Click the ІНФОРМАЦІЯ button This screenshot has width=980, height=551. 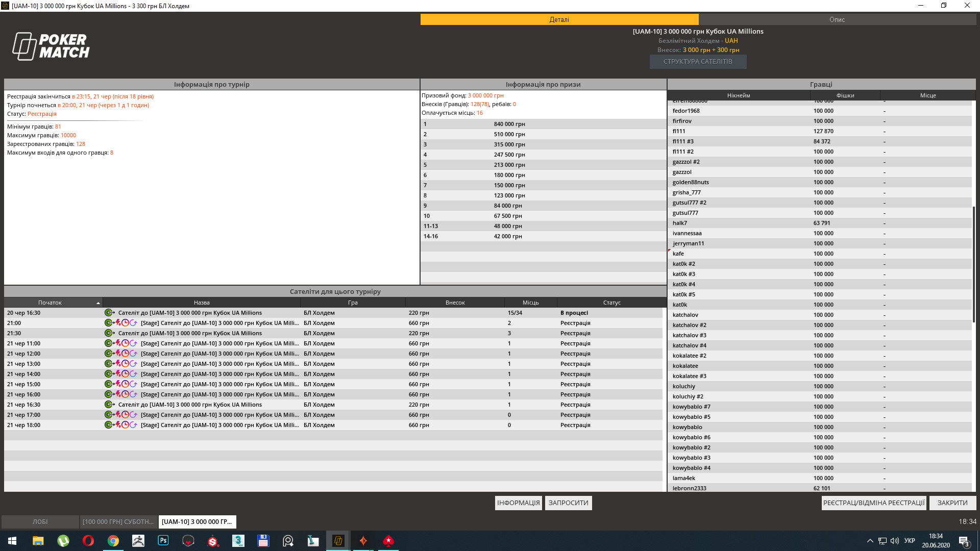519,503
